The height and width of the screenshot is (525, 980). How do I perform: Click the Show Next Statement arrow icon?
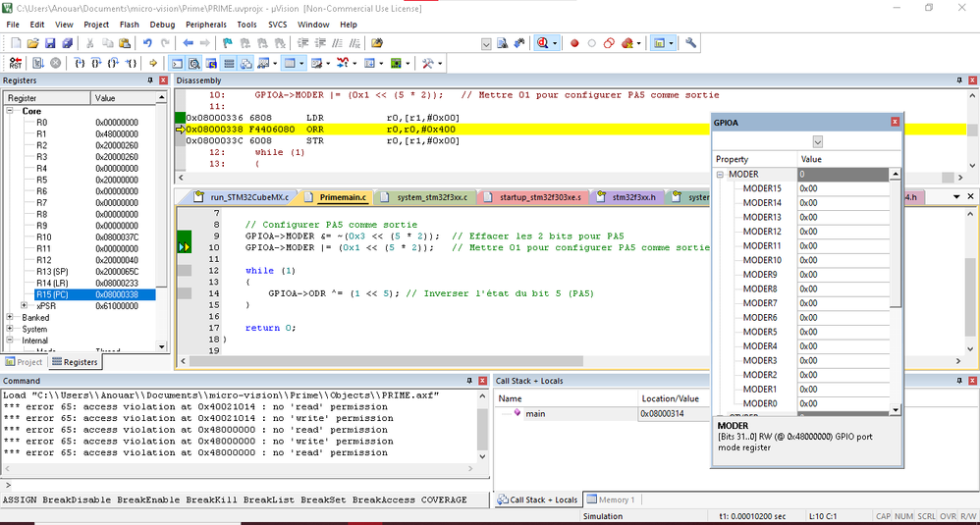(153, 63)
